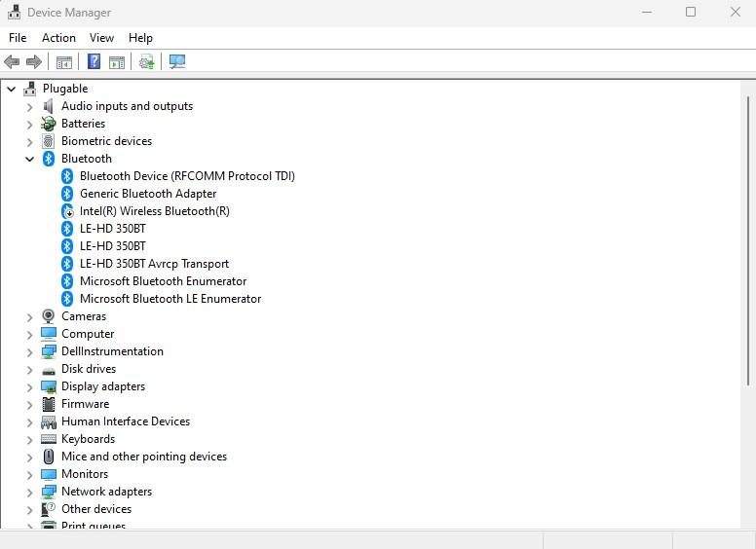Image resolution: width=756 pixels, height=549 pixels.
Task: Click the Plugable computer root icon
Action: (30, 89)
